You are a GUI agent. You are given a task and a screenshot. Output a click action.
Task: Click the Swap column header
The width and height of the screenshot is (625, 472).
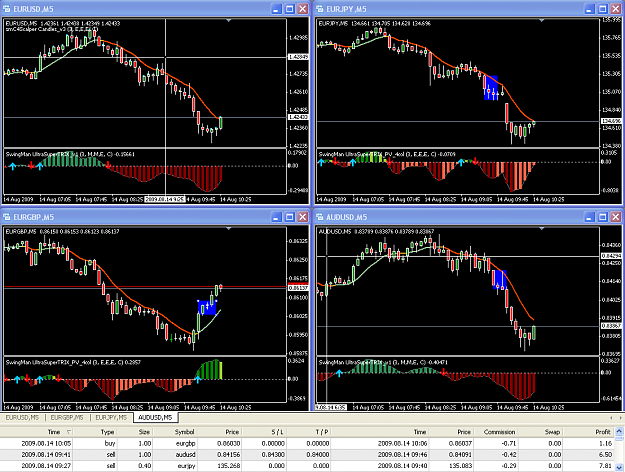(x=540, y=432)
